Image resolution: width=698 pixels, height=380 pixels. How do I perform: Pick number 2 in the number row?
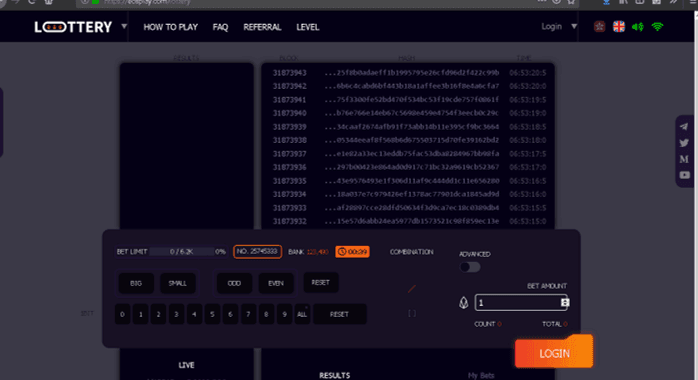tap(158, 314)
